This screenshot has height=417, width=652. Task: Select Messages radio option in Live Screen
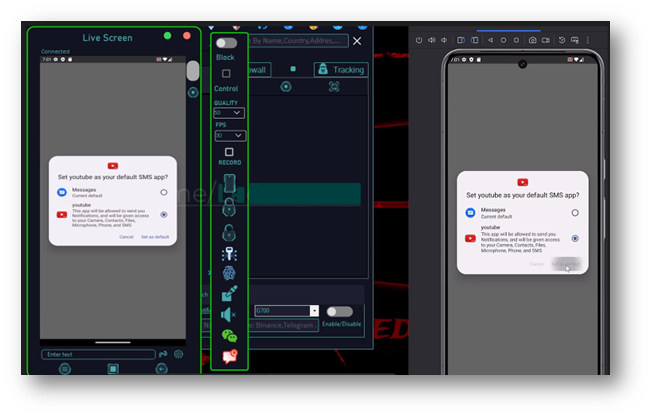(x=163, y=191)
